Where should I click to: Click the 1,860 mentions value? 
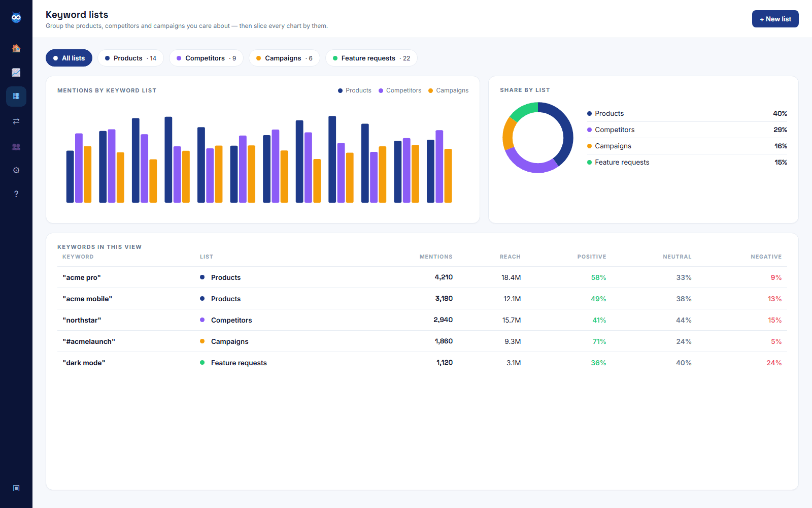(x=444, y=341)
